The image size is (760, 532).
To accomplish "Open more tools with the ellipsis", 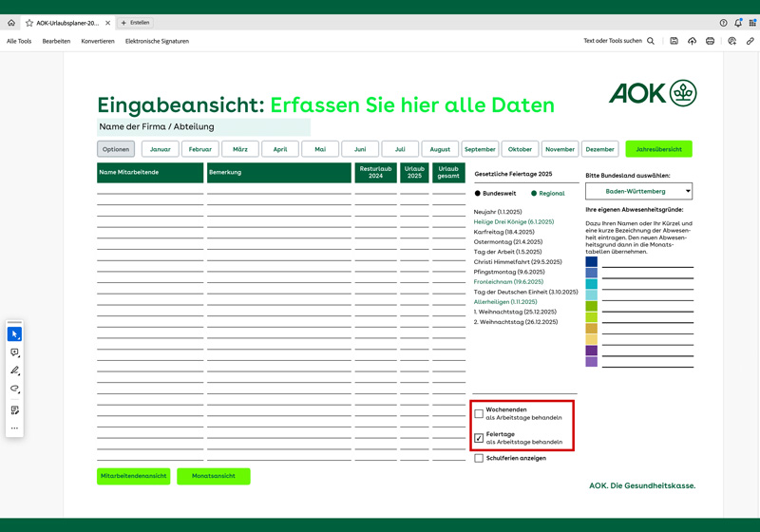I will pos(14,428).
